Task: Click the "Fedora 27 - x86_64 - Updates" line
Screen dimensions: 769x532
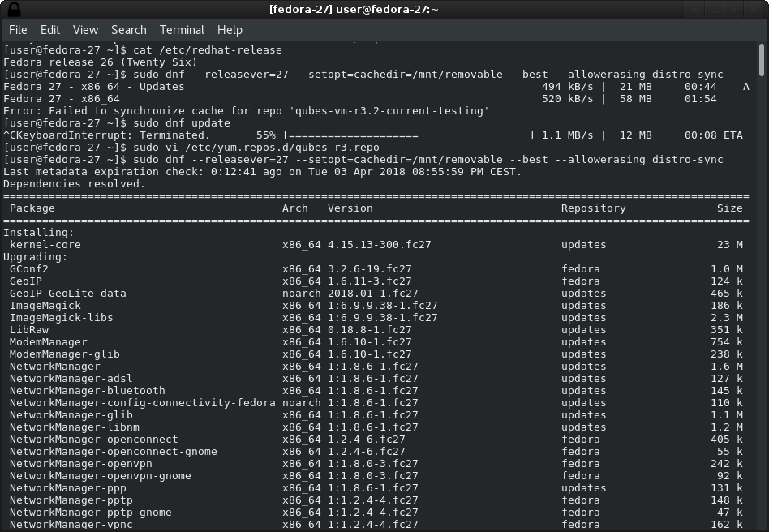Action: pyautogui.click(x=93, y=87)
